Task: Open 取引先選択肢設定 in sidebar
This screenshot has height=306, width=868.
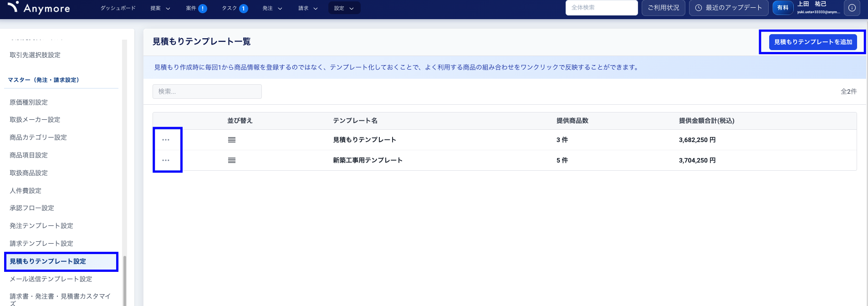Action: pos(35,55)
